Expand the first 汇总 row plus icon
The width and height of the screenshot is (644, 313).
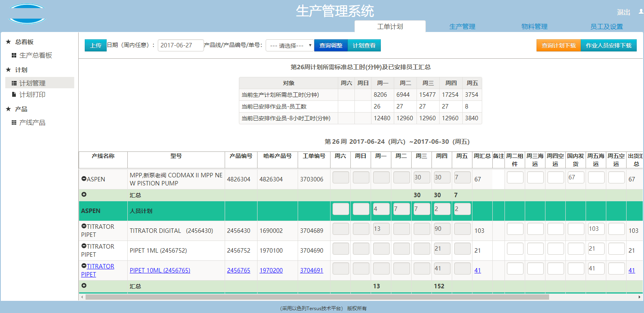pos(84,194)
